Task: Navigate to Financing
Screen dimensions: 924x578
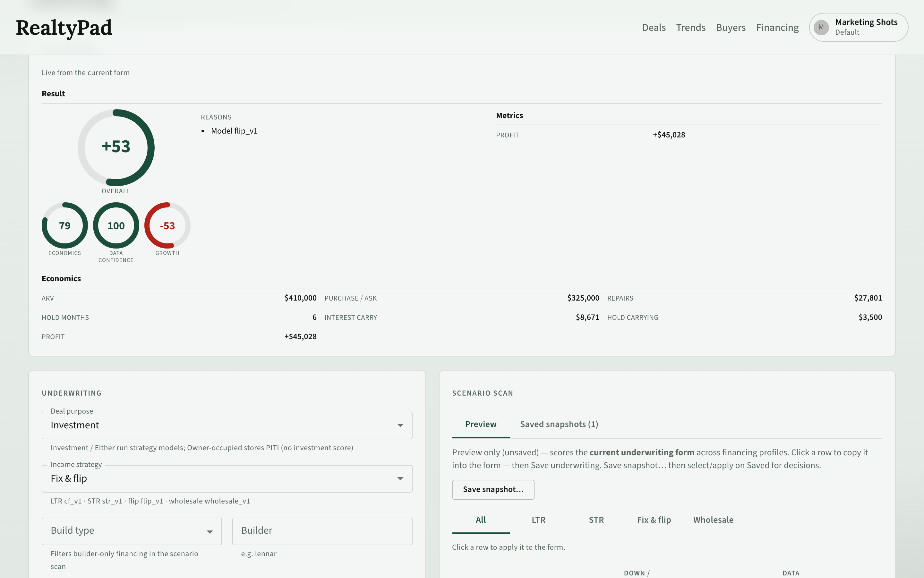Action: 777,28
